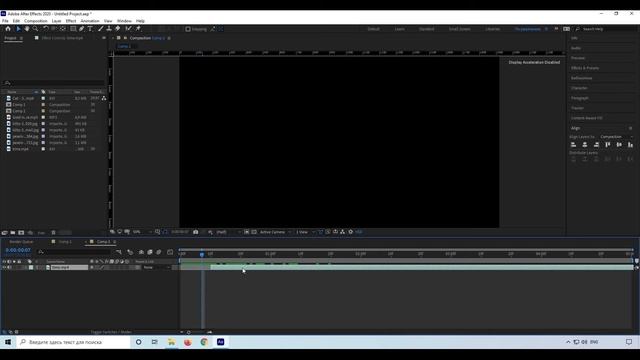Switch to the Render Queue tab
The width and height of the screenshot is (640, 360).
click(22, 242)
